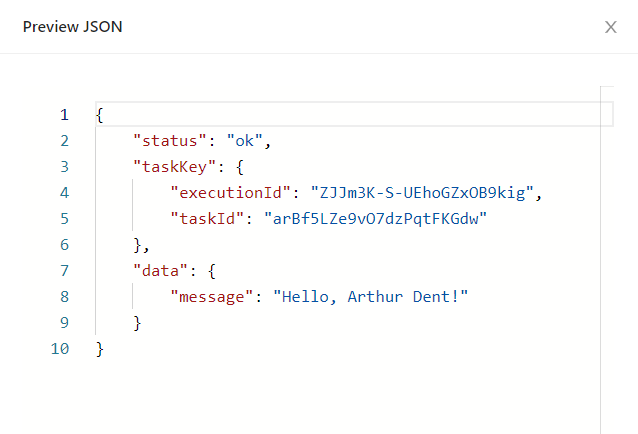638x434 pixels.
Task: Click line number 10 in the gutter
Action: click(x=60, y=349)
